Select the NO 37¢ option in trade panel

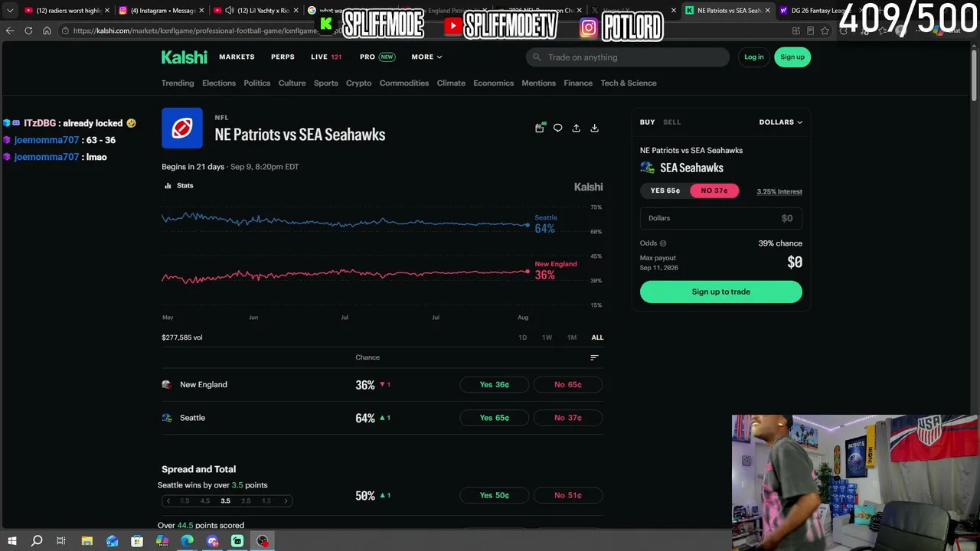(714, 191)
